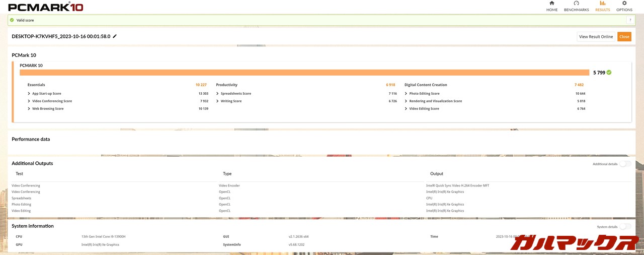Expand Rendering and Visualization Score
The width and height of the screenshot is (644, 255).
click(x=406, y=101)
